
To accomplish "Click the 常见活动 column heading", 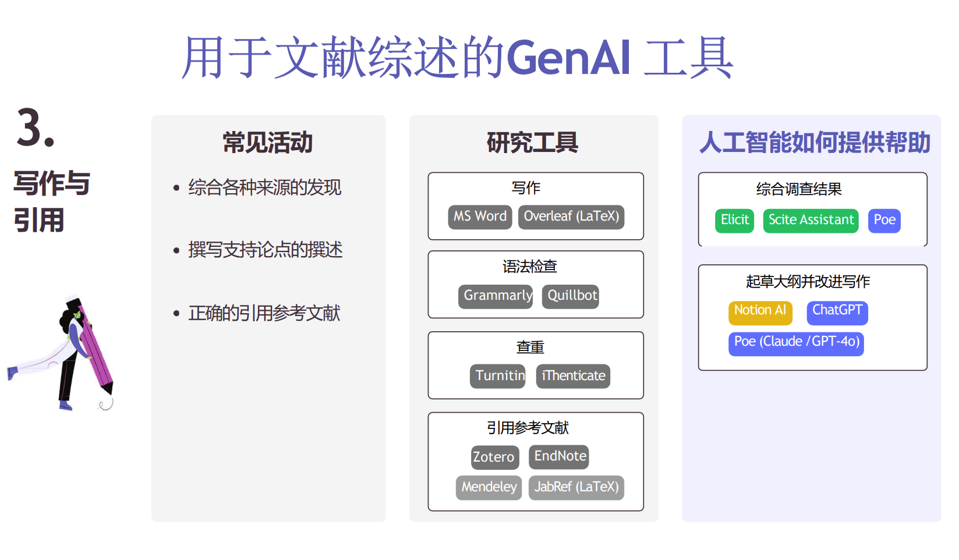I will click(x=268, y=143).
